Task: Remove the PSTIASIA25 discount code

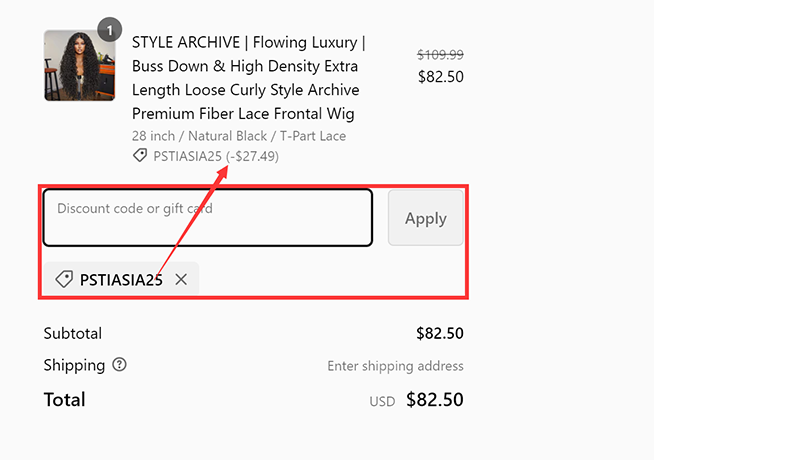Action: (x=181, y=280)
